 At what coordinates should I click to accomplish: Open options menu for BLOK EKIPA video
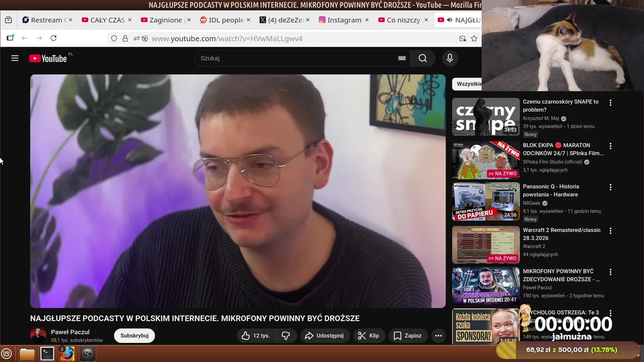[x=610, y=146]
